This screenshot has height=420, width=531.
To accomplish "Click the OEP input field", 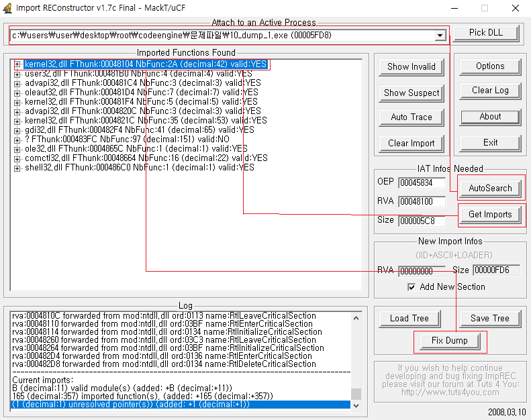I will pyautogui.click(x=422, y=182).
